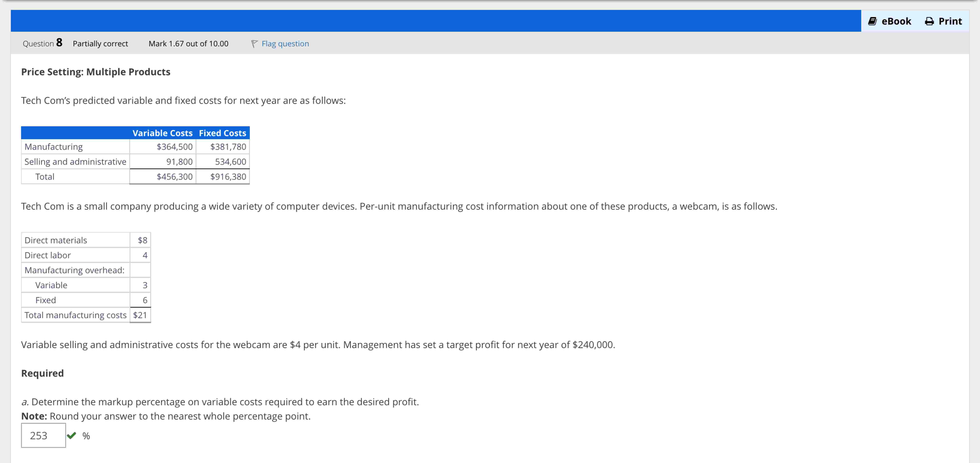Viewport: 980px width, 463px height.
Task: Click the Partially correct status label
Action: (x=100, y=43)
